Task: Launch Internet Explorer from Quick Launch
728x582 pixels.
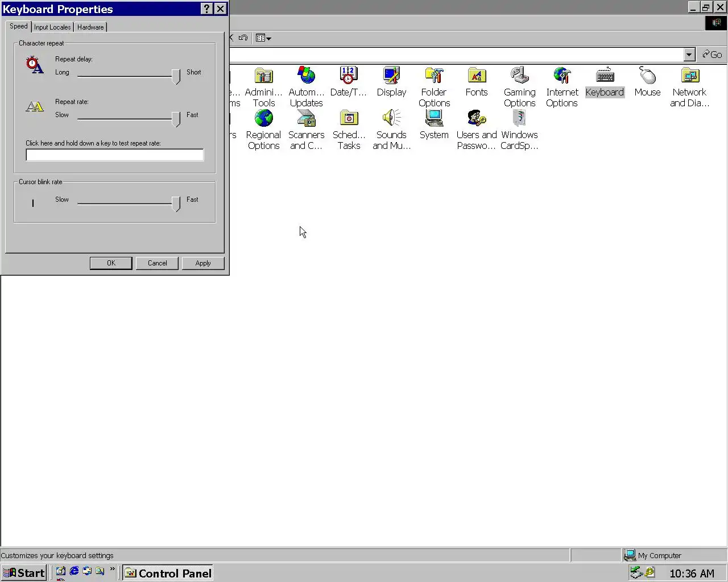Action: point(74,571)
